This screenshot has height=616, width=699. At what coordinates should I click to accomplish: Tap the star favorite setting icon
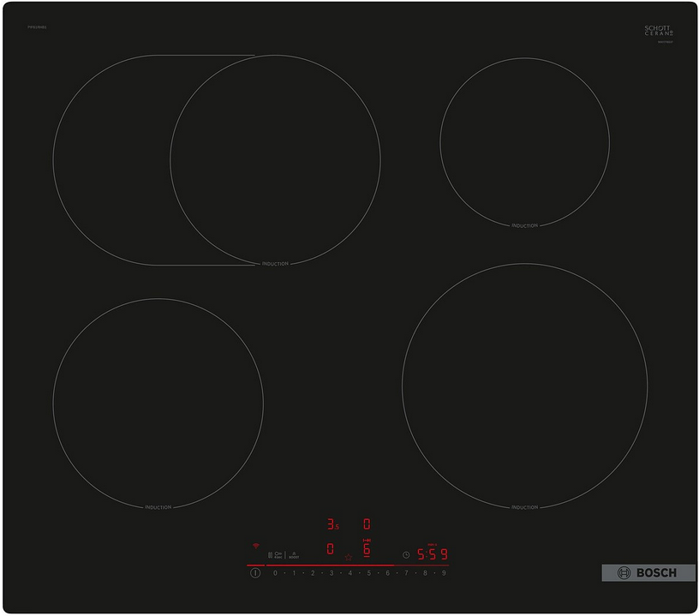[x=349, y=558]
